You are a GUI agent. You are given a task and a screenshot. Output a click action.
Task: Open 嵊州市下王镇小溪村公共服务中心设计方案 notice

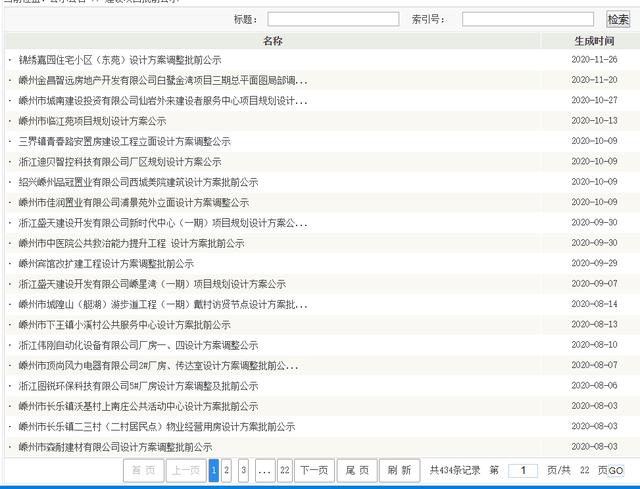coord(124,325)
